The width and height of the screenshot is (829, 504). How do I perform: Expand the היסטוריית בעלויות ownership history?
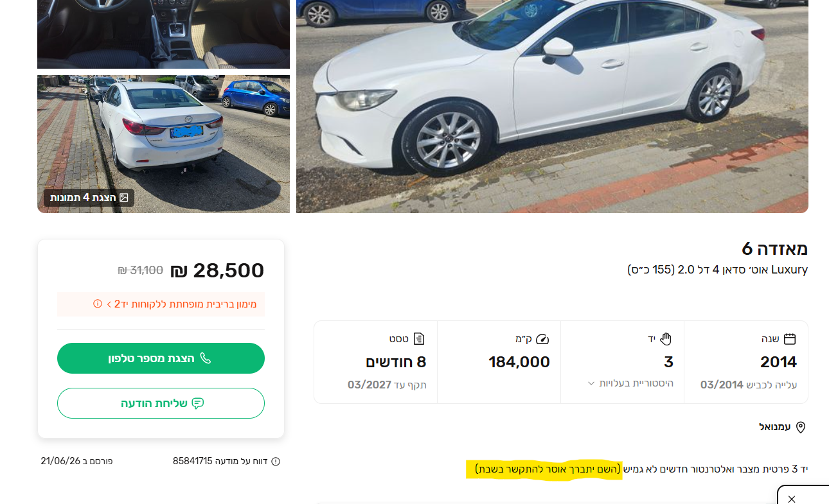tap(630, 383)
